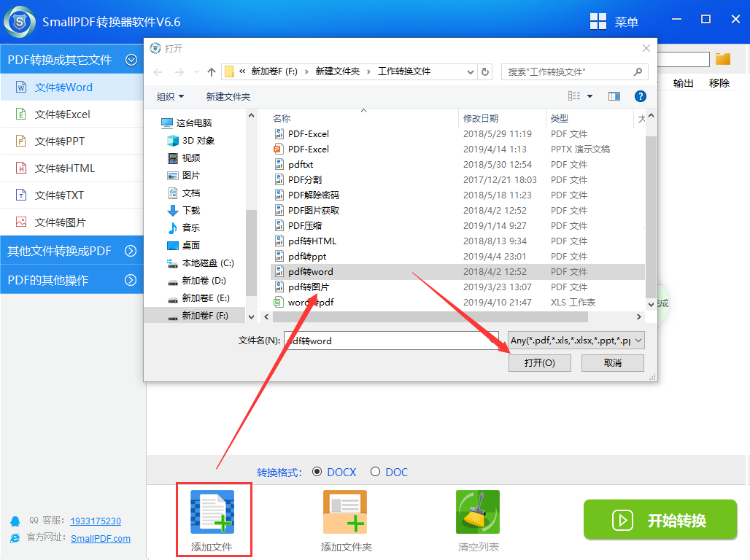Select 下载 in the navigation tree

[x=184, y=211]
